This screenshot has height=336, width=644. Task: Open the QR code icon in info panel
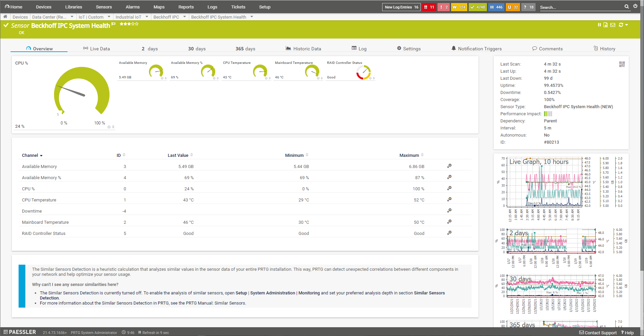pos(622,64)
